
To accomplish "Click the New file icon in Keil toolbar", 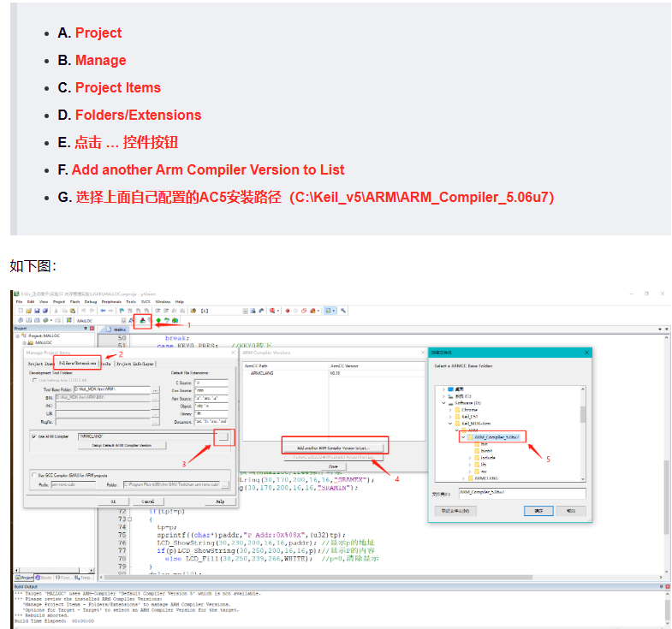I will pos(21,311).
